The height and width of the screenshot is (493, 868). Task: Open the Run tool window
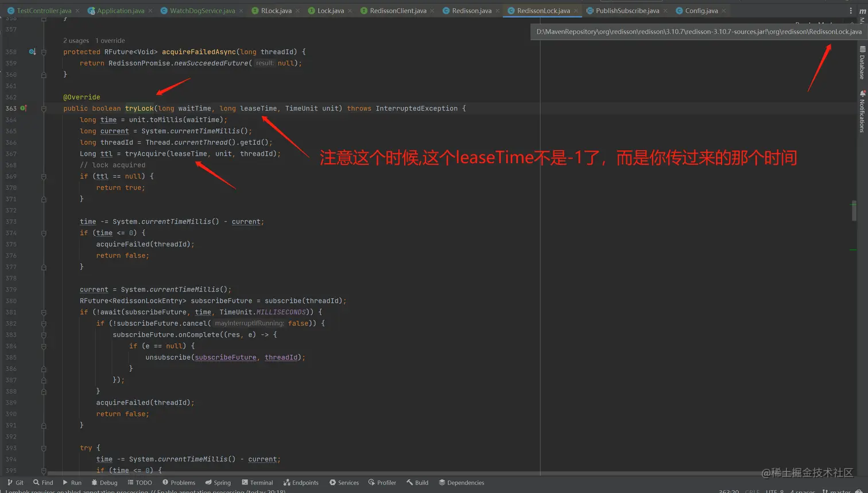coord(72,483)
